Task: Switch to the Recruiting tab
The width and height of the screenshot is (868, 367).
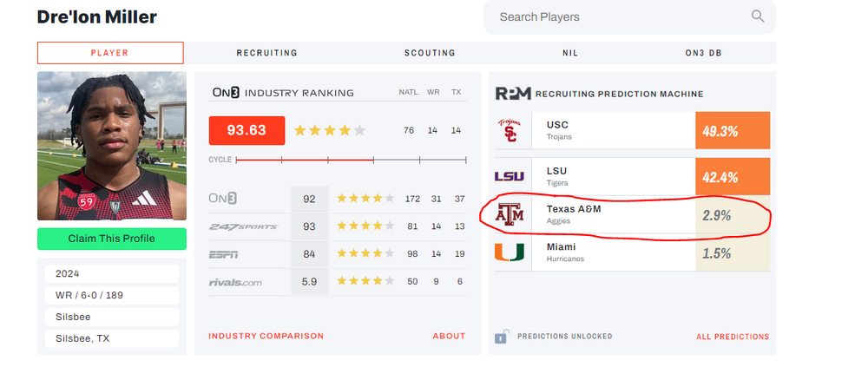Action: 266,53
